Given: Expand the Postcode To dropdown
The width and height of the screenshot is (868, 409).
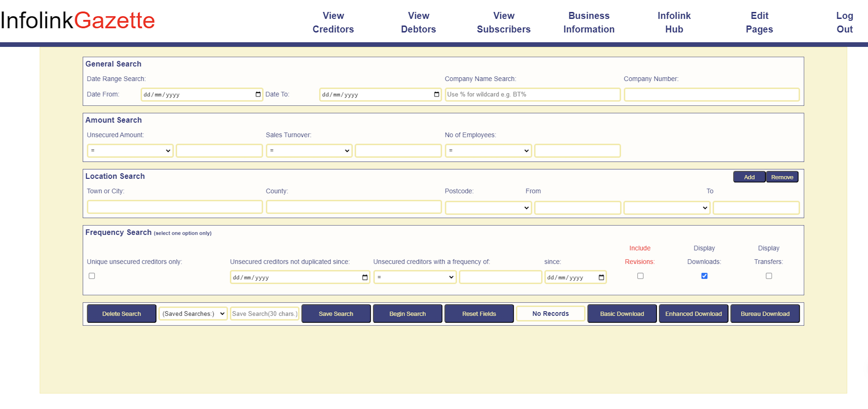Looking at the screenshot, I should pyautogui.click(x=667, y=208).
